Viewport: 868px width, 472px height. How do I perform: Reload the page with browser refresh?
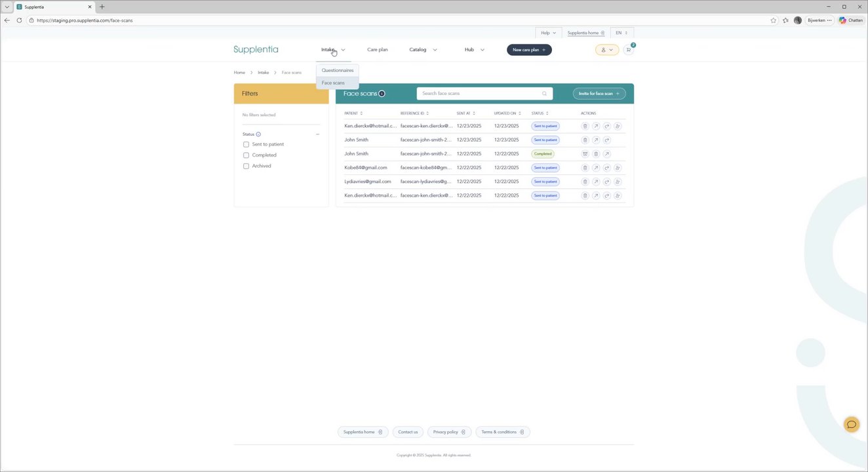click(x=19, y=20)
